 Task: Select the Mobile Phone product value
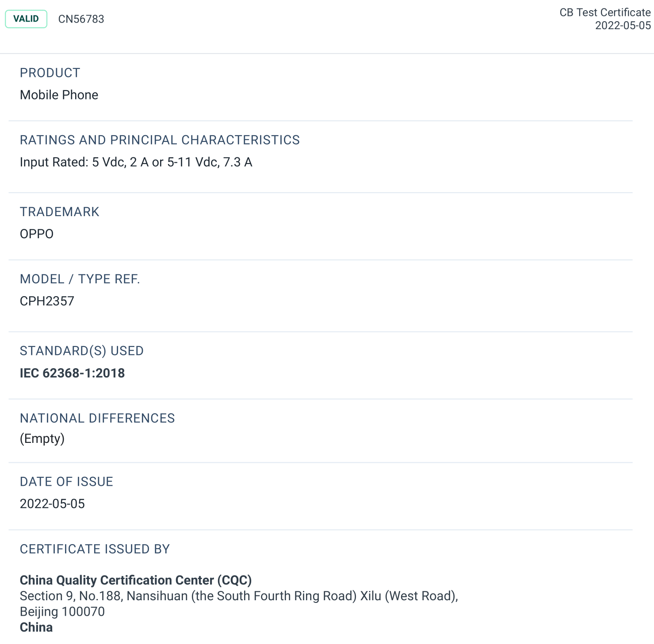(59, 95)
